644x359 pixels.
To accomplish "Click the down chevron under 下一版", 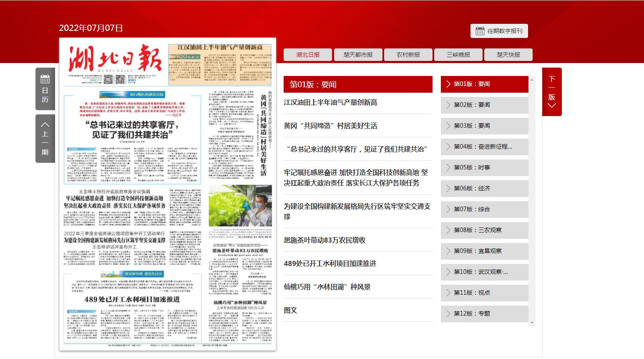I will click(x=552, y=106).
